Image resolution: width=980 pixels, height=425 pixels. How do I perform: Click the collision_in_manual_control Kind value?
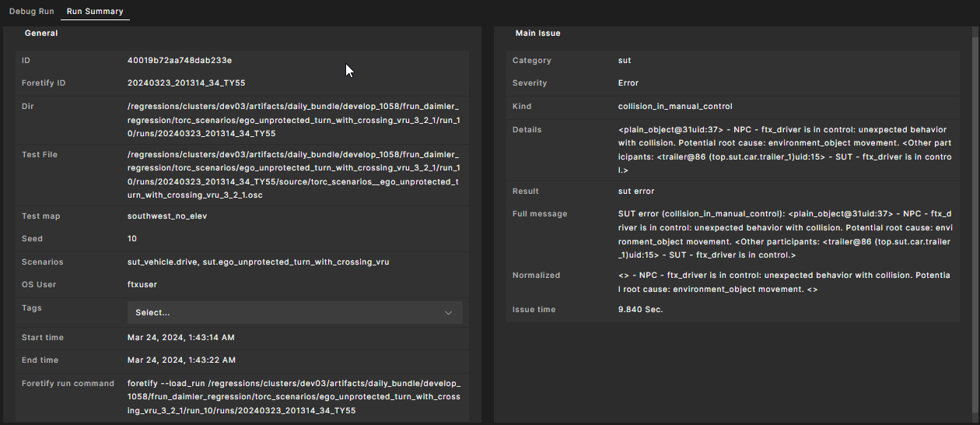click(675, 106)
